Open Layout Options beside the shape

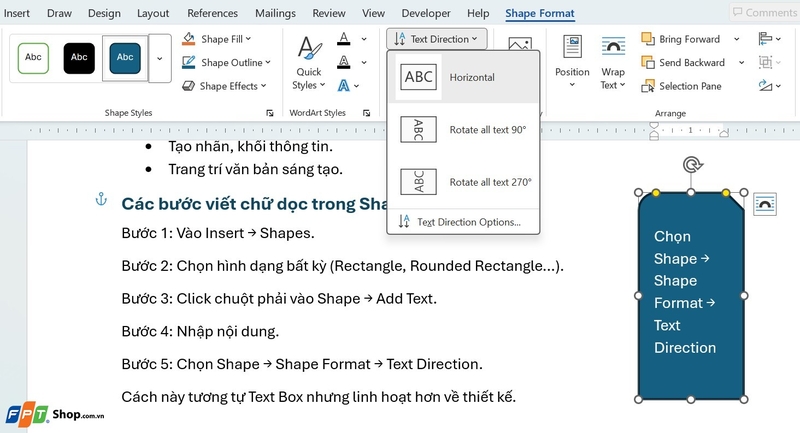click(764, 204)
